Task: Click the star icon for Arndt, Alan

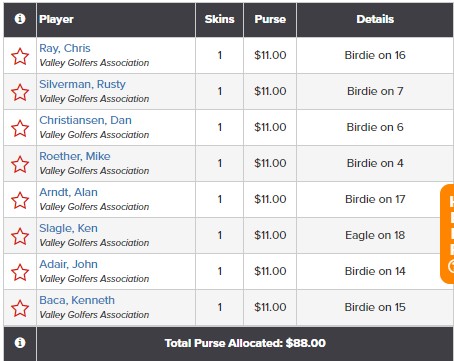Action: pyautogui.click(x=20, y=200)
